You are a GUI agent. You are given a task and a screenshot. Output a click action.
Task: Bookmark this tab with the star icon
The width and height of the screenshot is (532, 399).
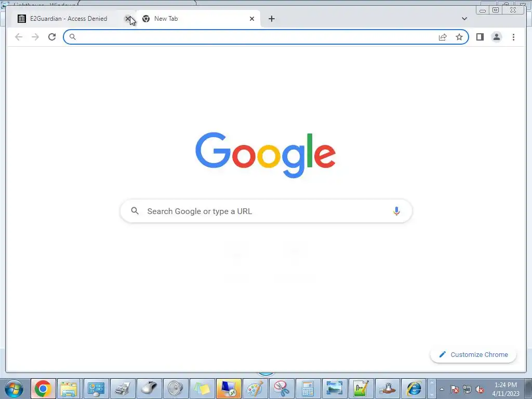(459, 37)
